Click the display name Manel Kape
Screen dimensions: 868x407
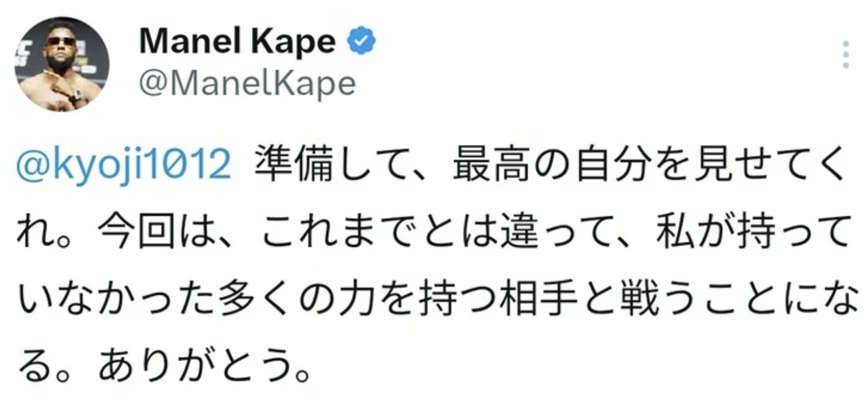(x=237, y=42)
